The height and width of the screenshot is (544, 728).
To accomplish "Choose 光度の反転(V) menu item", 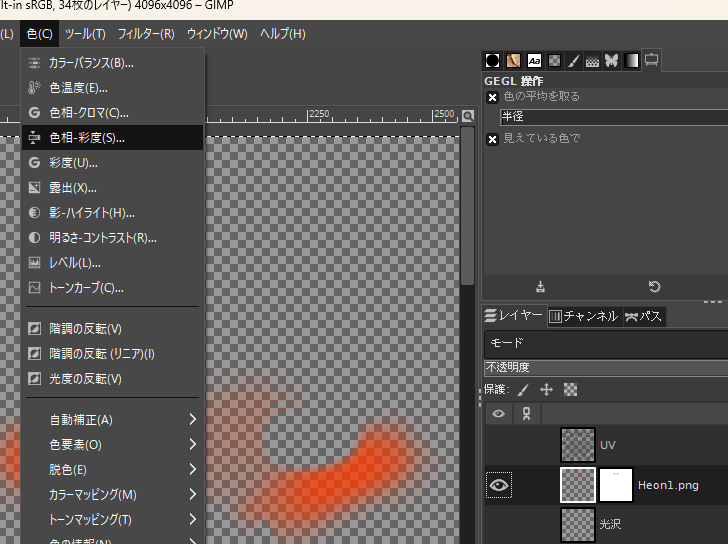I will [112, 379].
